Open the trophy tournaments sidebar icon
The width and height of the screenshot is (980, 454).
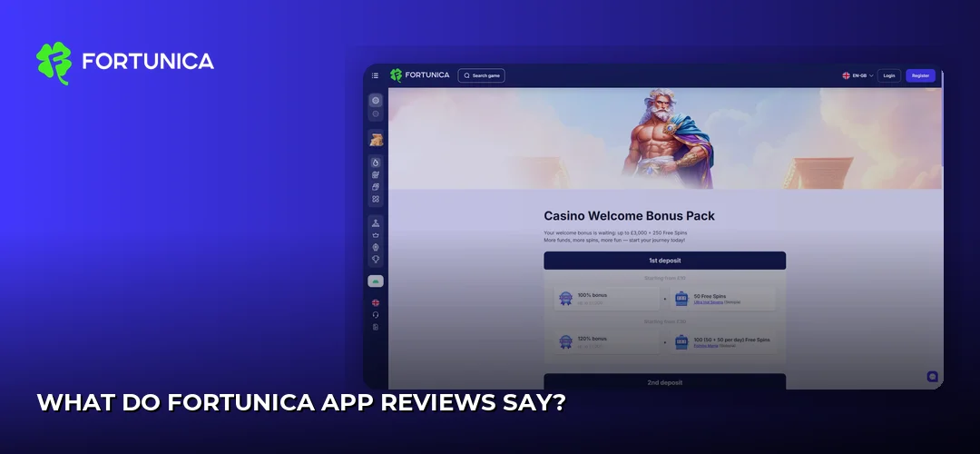[376, 259]
